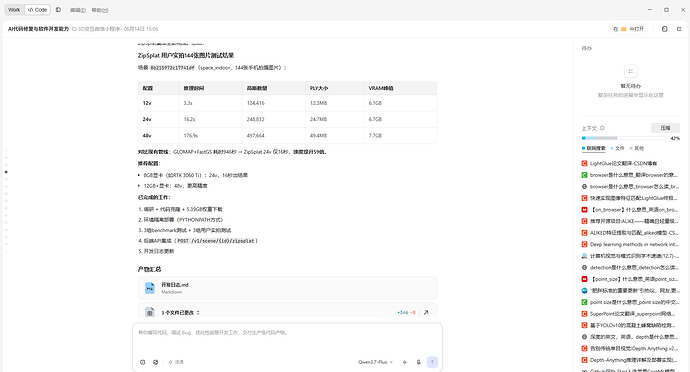Click the context usage progress bar
This screenshot has width=690, height=372.
[x=624, y=138]
